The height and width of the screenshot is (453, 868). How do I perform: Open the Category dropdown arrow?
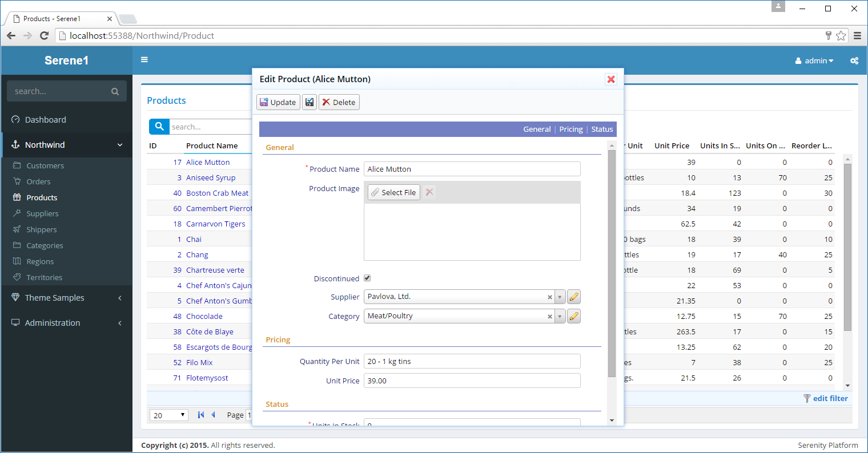pos(560,316)
